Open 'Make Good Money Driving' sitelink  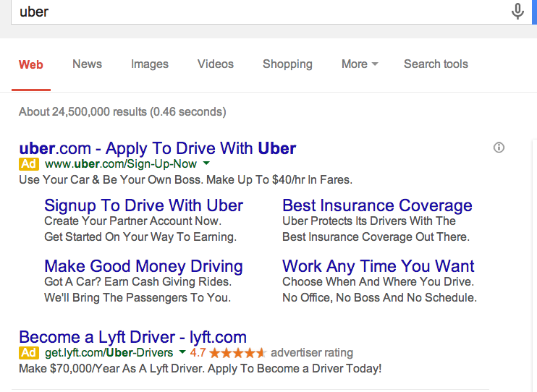(x=143, y=266)
